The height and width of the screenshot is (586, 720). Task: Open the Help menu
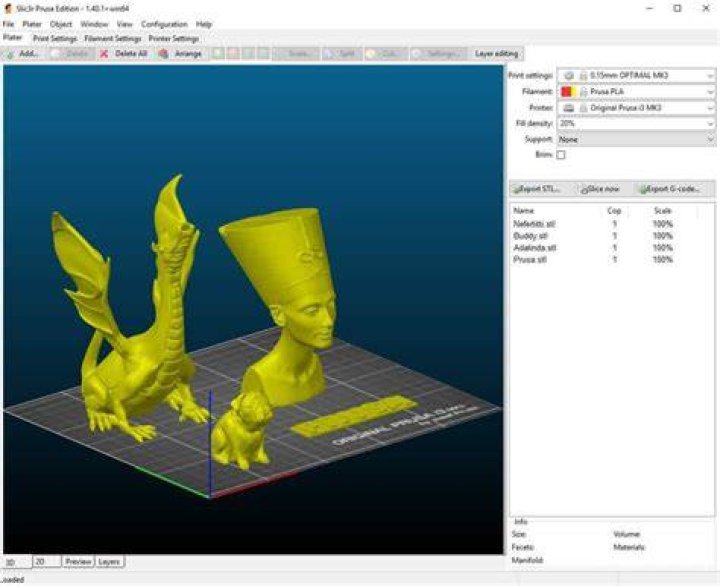click(x=203, y=24)
